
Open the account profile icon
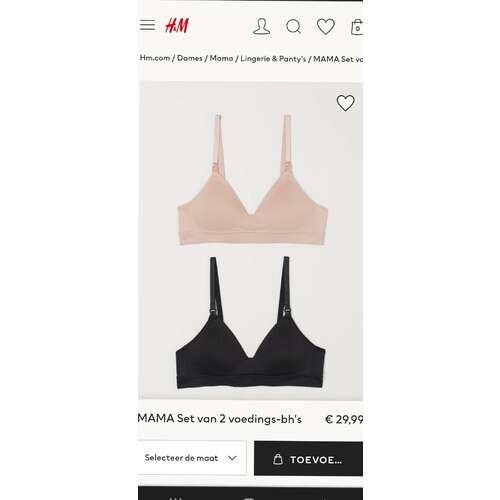click(x=262, y=26)
